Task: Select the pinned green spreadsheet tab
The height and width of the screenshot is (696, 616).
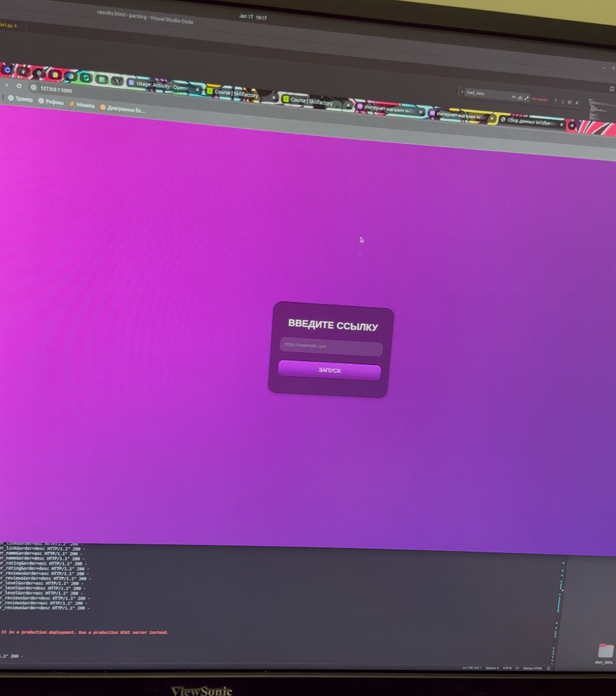Action: (102, 79)
